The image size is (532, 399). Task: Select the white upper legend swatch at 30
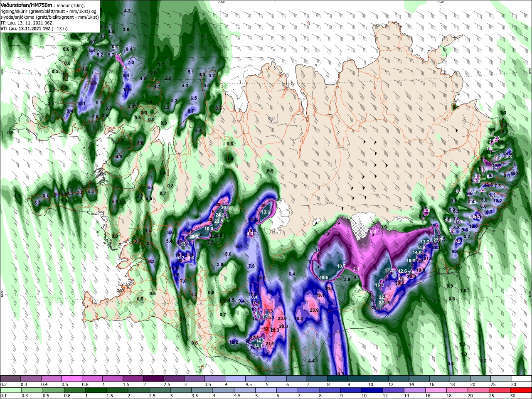[x=521, y=379]
